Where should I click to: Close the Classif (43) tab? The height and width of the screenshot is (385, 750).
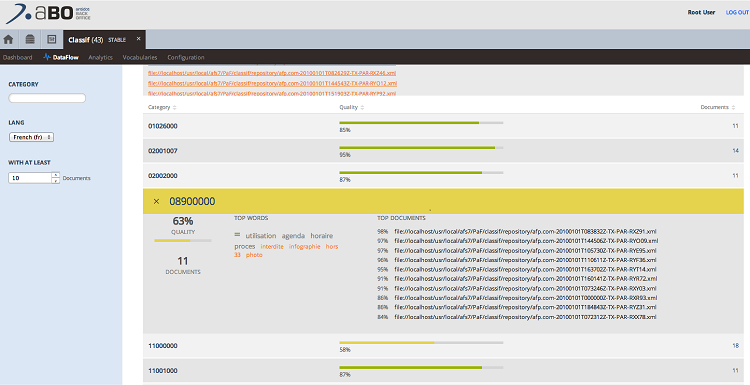138,39
